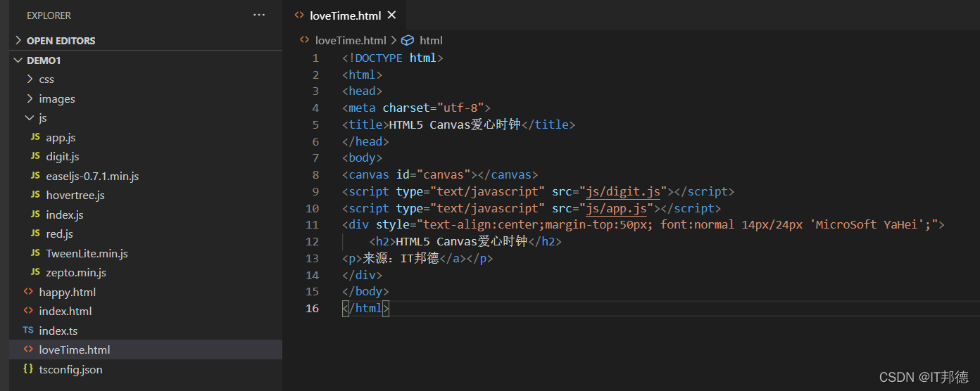The image size is (980, 391).
Task: Click the JS icon beside hovertree.js
Action: [35, 195]
